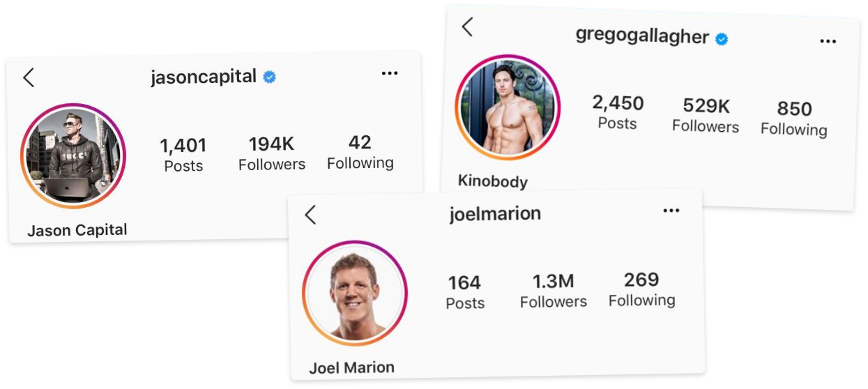
Task: Tap Joel Marion's profile picture
Action: (x=355, y=293)
